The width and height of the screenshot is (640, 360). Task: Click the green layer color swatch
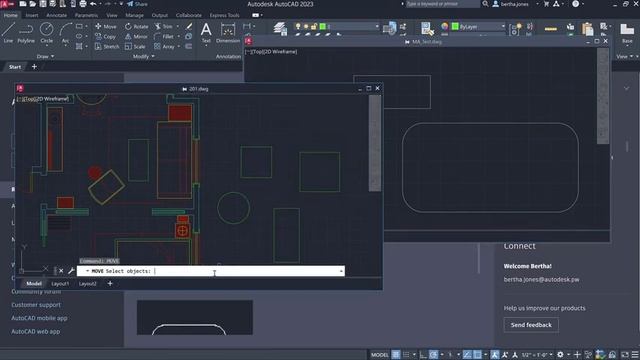[322, 26]
